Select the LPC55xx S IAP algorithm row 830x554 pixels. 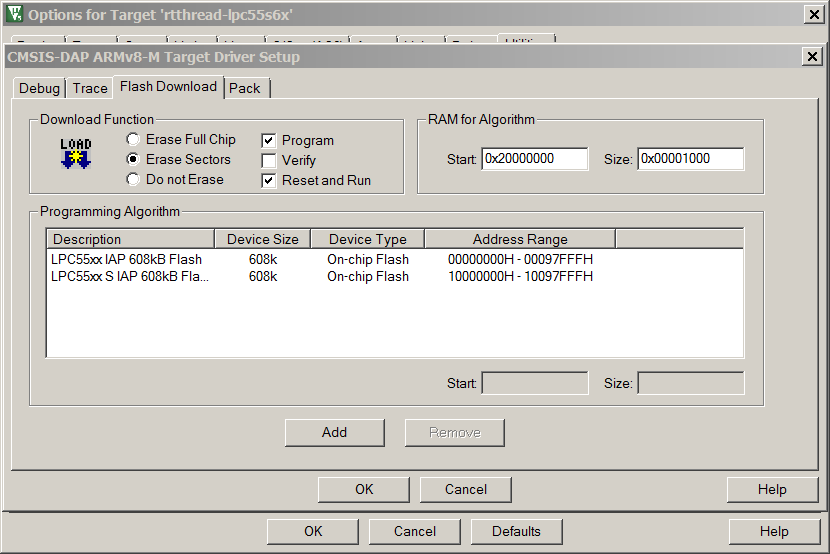pyautogui.click(x=130, y=276)
